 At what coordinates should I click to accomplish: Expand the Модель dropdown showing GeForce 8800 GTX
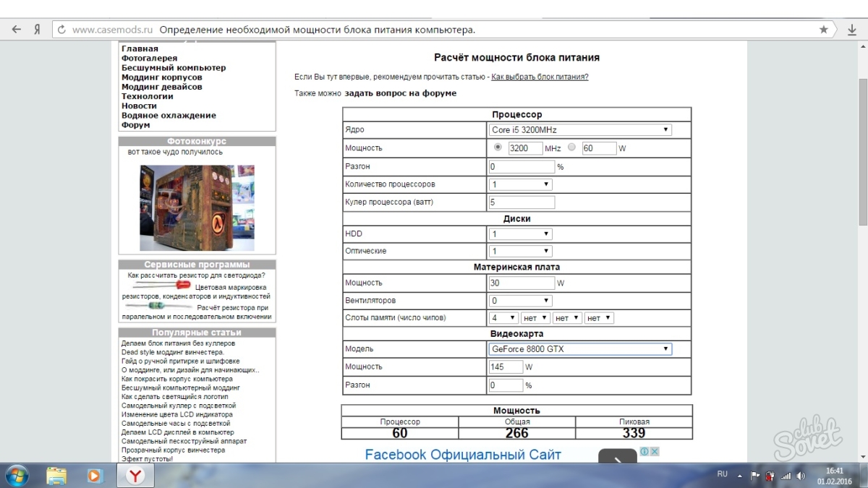click(580, 349)
